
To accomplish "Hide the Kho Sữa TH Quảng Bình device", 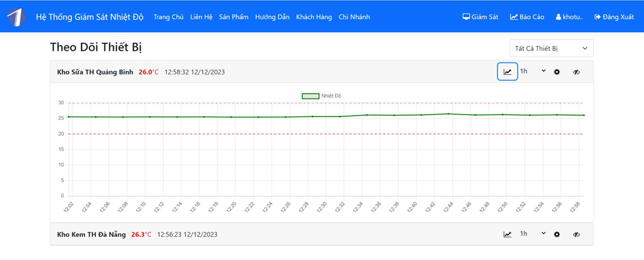I will pos(577,72).
